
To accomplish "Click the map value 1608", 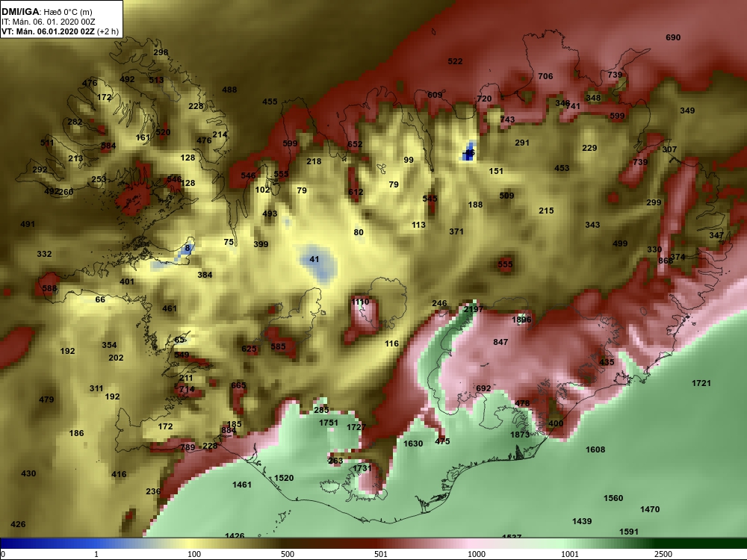I will pyautogui.click(x=595, y=449).
